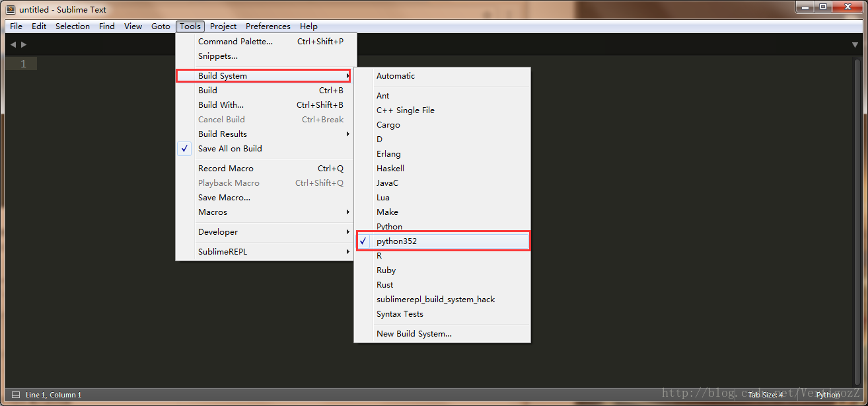Viewport: 868px width, 406px height.
Task: Open the Goto menu
Action: (161, 26)
